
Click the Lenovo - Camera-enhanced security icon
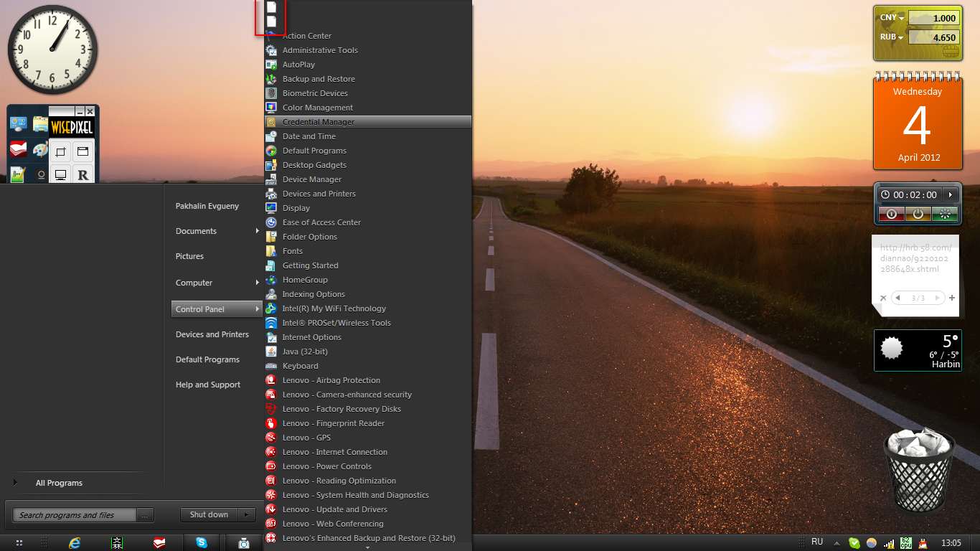pyautogui.click(x=271, y=395)
